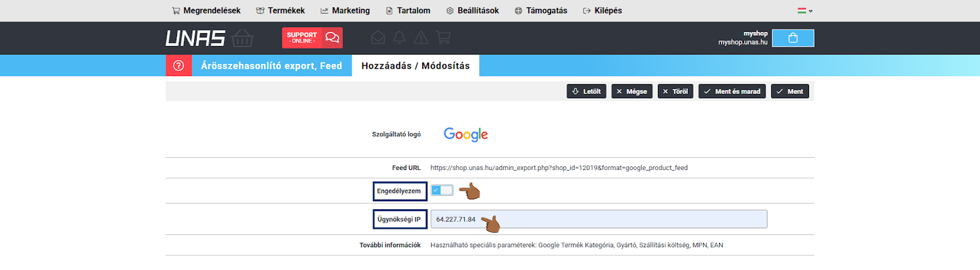Open the Beállítások menu
Screen dimensions: 980x270
click(472, 10)
